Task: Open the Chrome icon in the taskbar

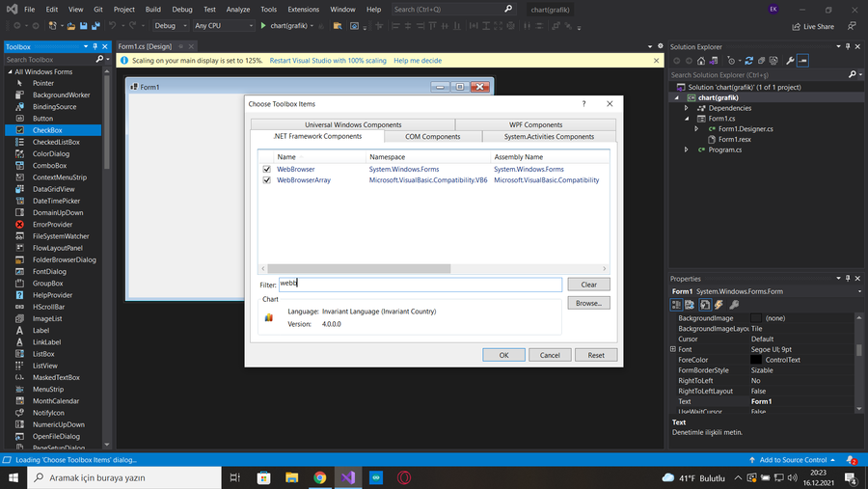Action: (x=319, y=477)
